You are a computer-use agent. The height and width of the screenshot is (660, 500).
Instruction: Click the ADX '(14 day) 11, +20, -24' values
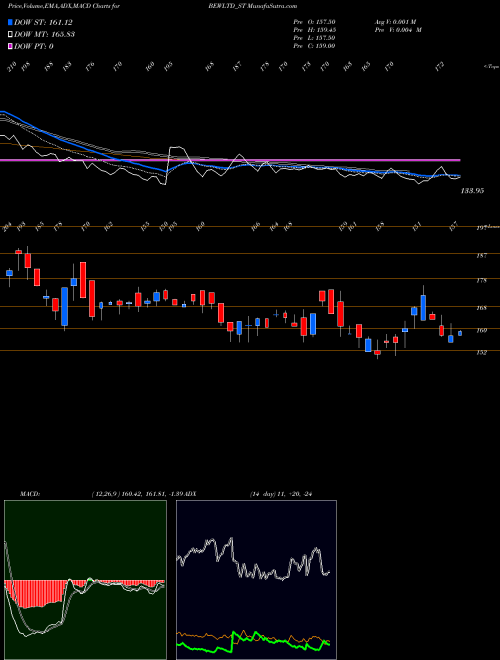[x=283, y=494]
